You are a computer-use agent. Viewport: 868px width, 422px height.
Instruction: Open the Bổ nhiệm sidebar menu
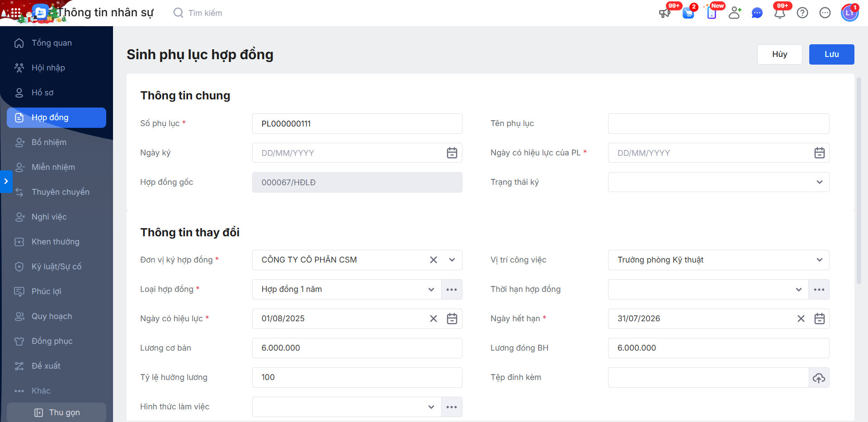[x=49, y=142]
